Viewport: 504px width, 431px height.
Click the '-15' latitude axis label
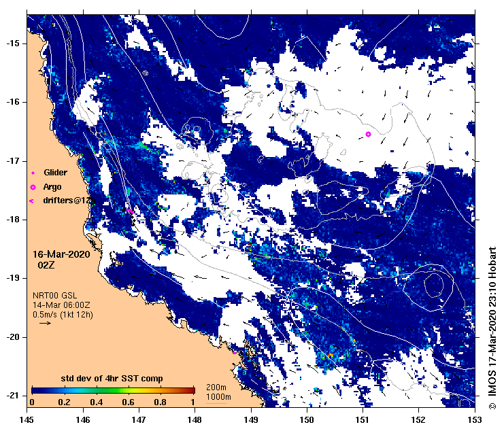pyautogui.click(x=13, y=43)
